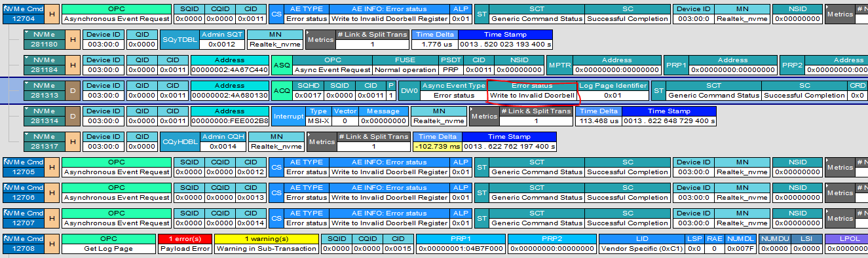868x258 pixels.
Task: Click Admin CQH value 0x0014
Action: pyautogui.click(x=223, y=147)
